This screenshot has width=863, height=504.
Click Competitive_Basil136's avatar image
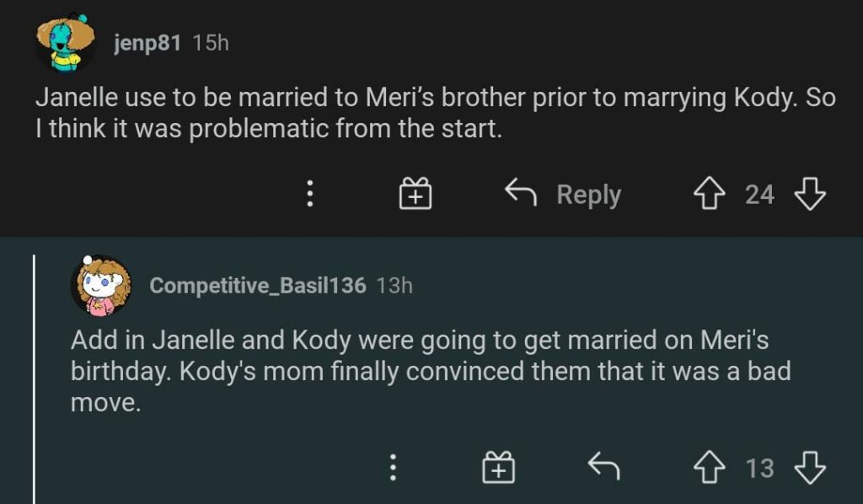(x=100, y=286)
